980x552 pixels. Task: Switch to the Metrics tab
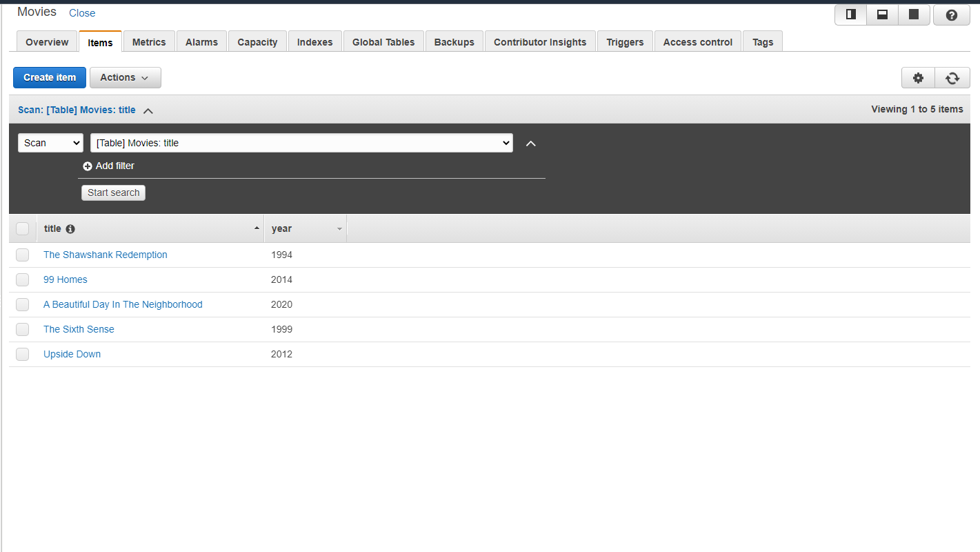[149, 41]
